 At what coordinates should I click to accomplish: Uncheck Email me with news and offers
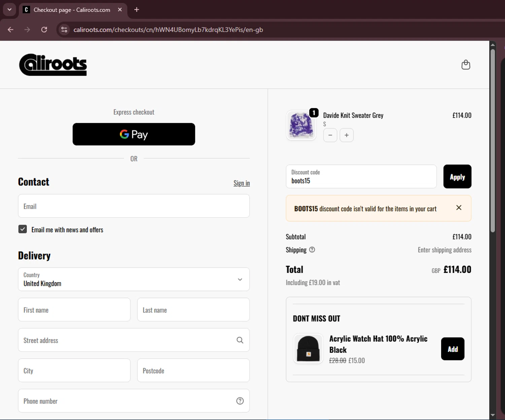coord(23,229)
